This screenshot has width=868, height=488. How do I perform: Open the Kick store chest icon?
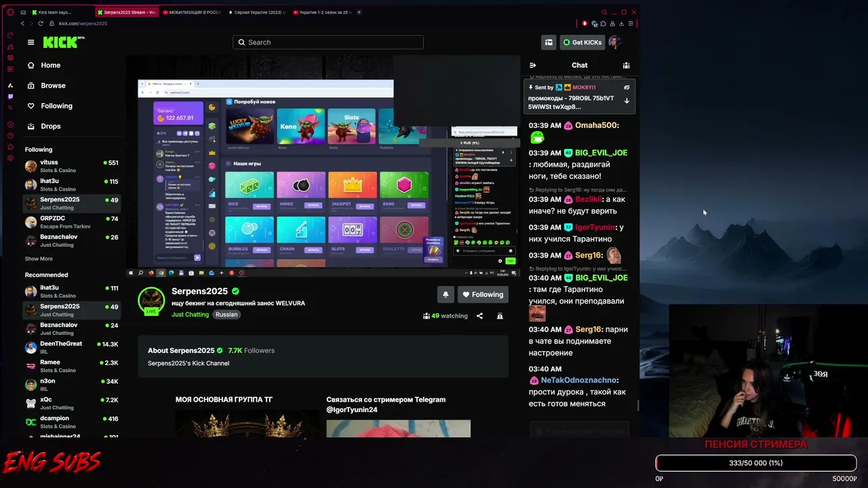(549, 42)
